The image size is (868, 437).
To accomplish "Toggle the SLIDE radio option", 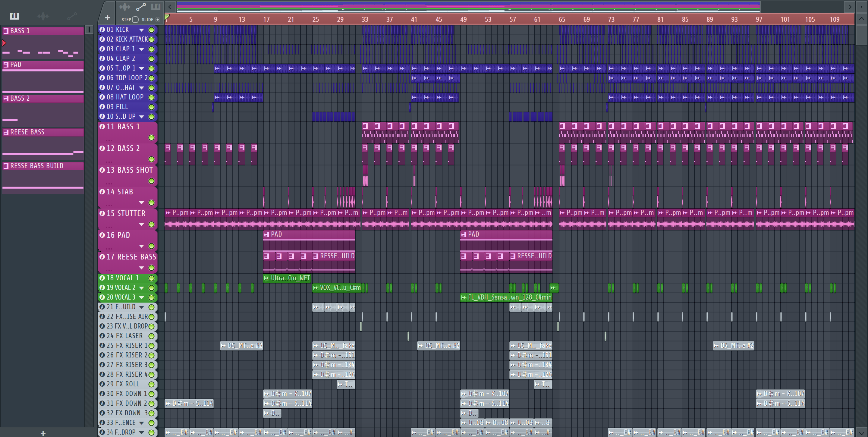I will [157, 20].
